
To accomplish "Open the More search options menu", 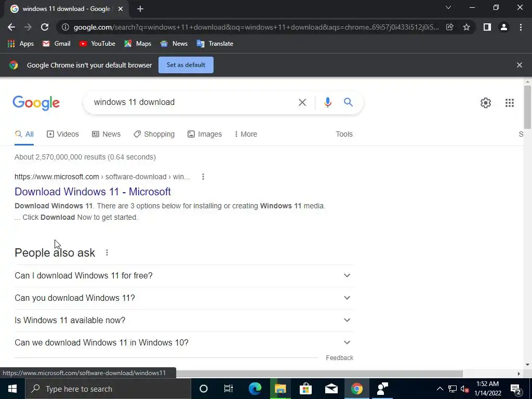I will coord(246,134).
